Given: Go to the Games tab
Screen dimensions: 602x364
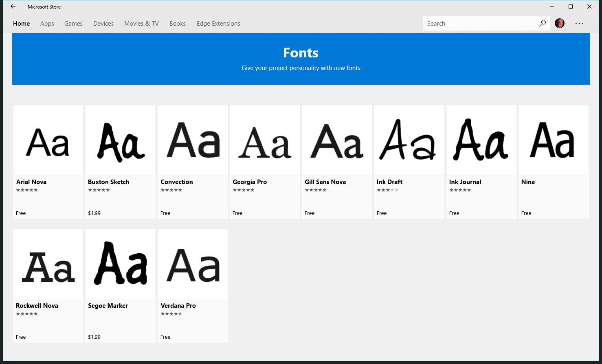Looking at the screenshot, I should point(73,24).
